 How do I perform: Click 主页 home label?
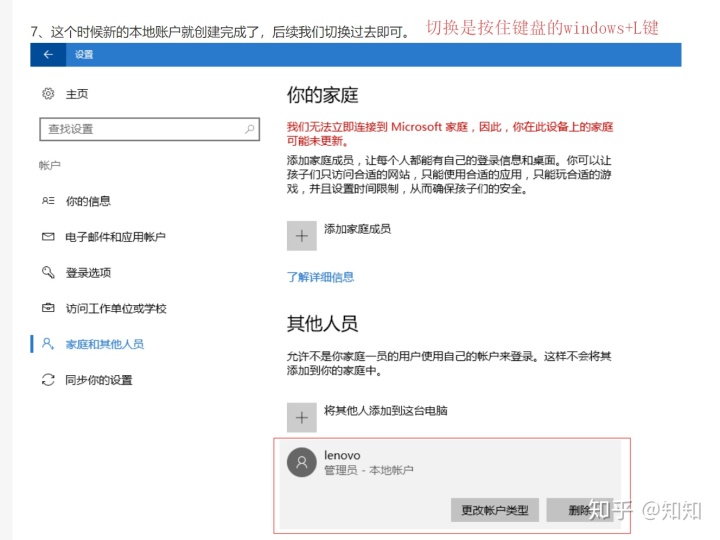point(77,94)
